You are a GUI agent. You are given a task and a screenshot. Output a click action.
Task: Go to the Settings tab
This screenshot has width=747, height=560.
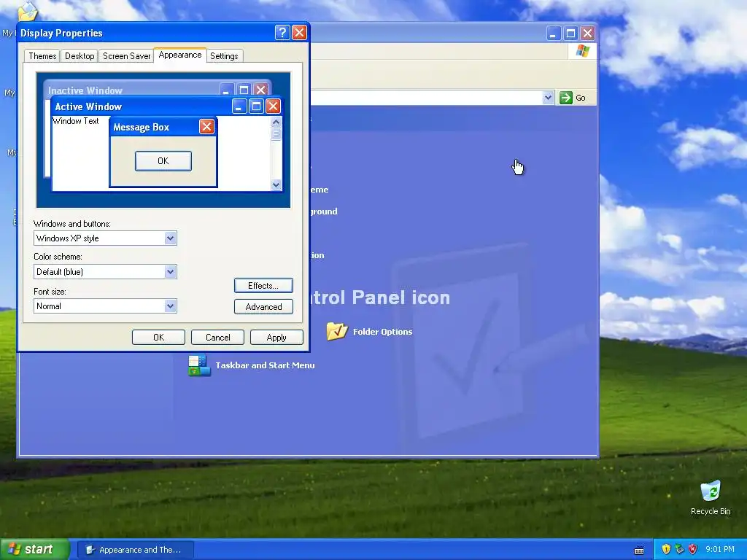pyautogui.click(x=224, y=55)
